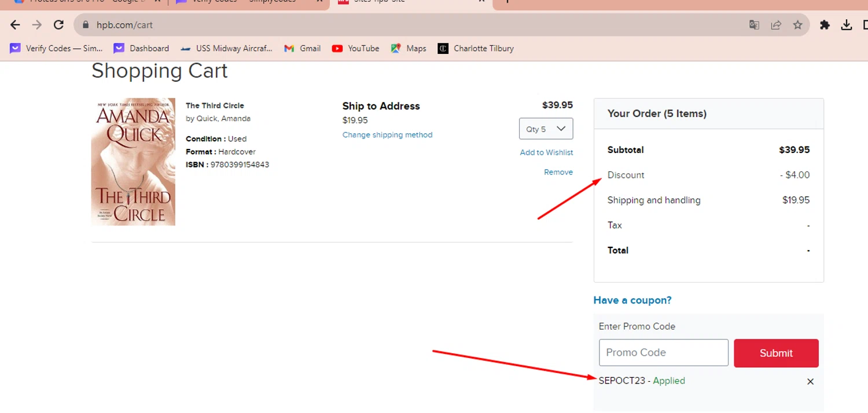
Task: Remove the applied SEPOCT23 promo code
Action: coord(810,381)
